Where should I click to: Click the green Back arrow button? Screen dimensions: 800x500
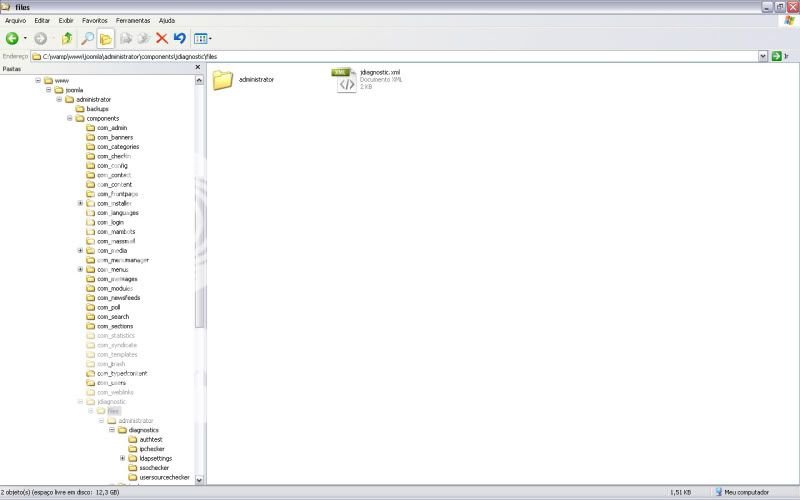coord(12,38)
